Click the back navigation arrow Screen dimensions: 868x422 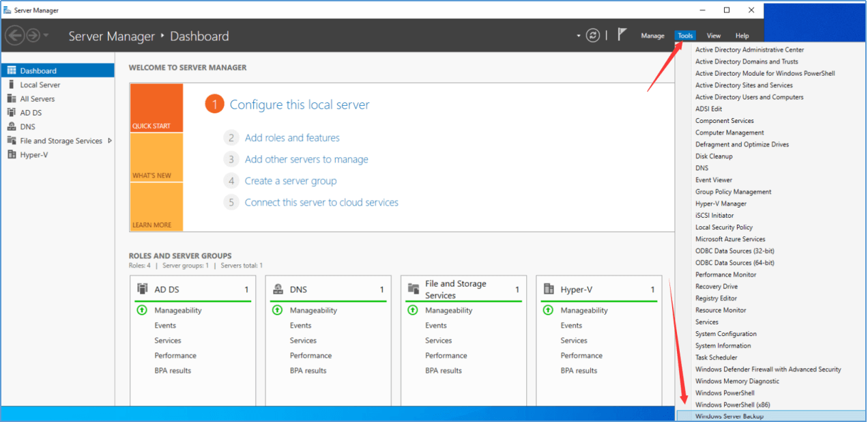14,35
